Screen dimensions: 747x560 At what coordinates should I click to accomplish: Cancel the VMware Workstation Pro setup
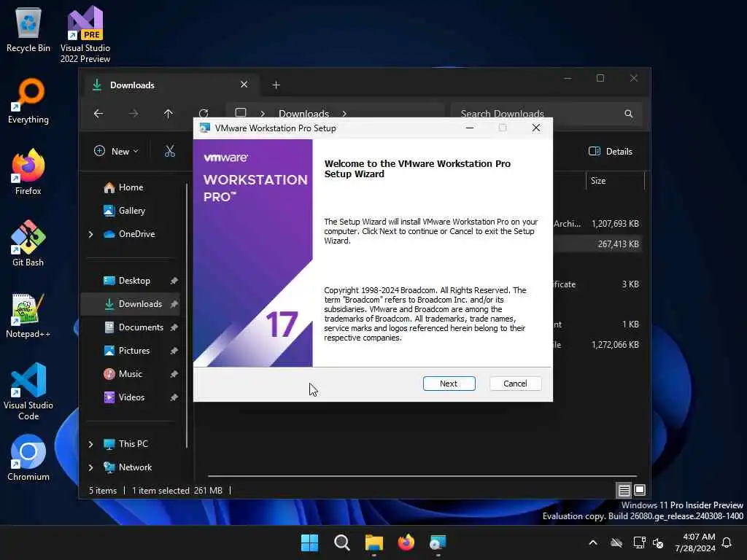coord(515,384)
